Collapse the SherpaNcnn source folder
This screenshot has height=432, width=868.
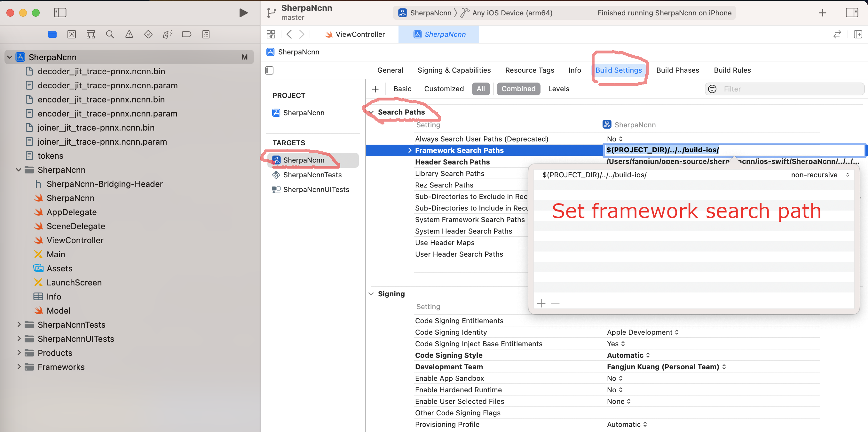19,170
